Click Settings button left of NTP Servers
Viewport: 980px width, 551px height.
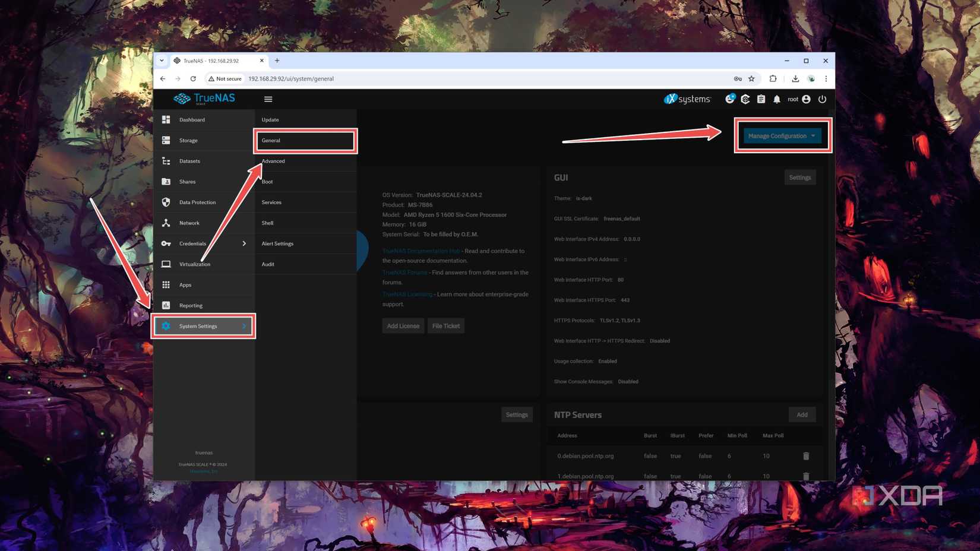[x=517, y=415]
